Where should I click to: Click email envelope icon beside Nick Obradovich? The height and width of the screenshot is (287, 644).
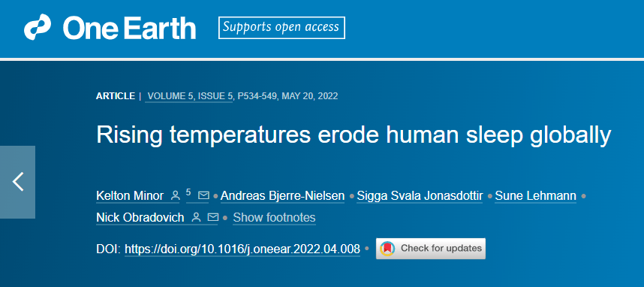[x=212, y=217]
